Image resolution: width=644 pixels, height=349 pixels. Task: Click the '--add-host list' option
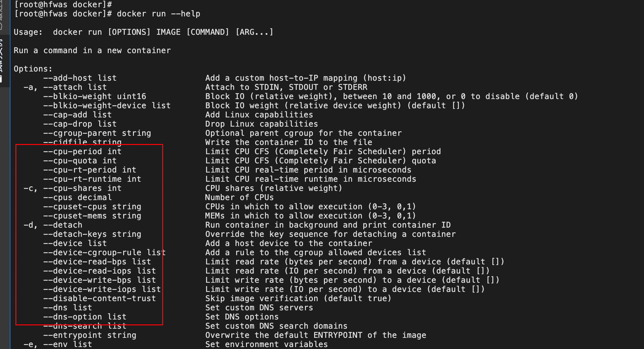80,78
